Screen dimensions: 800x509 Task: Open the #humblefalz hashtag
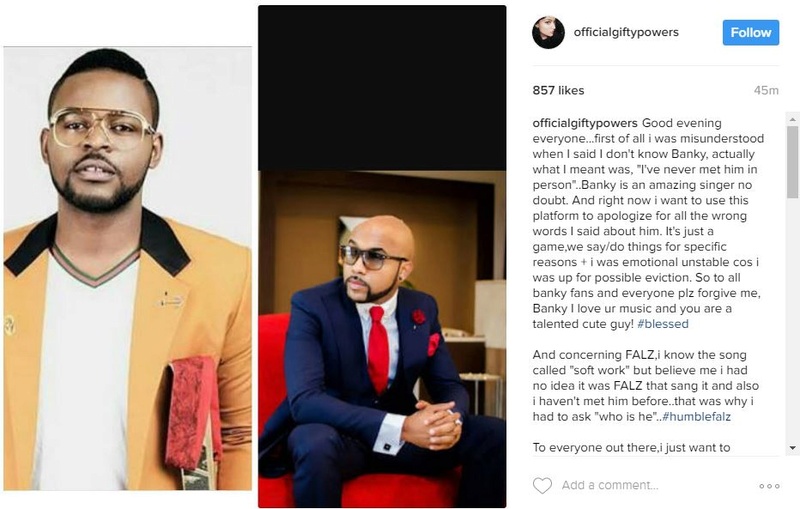(x=696, y=417)
